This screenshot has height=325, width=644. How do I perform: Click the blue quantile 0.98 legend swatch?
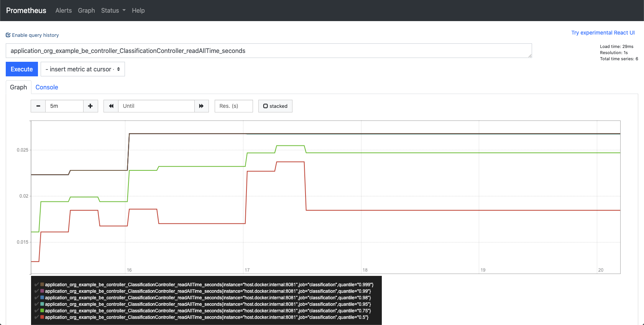tap(42, 297)
